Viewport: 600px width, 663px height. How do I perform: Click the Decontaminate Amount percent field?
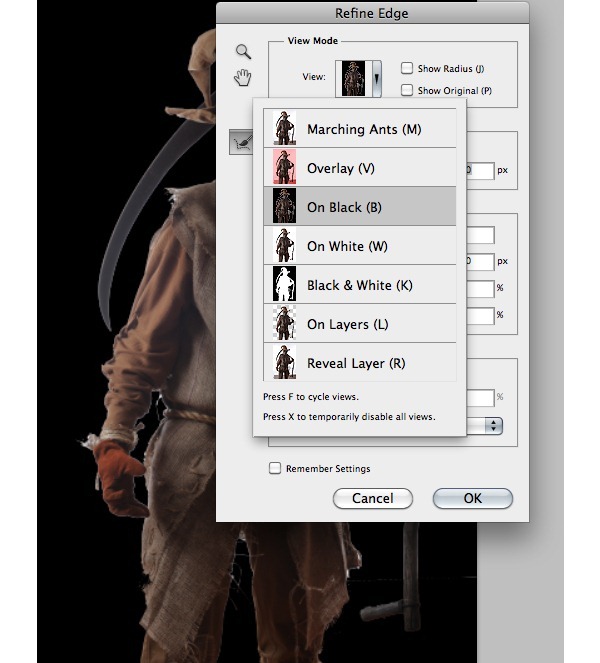480,397
